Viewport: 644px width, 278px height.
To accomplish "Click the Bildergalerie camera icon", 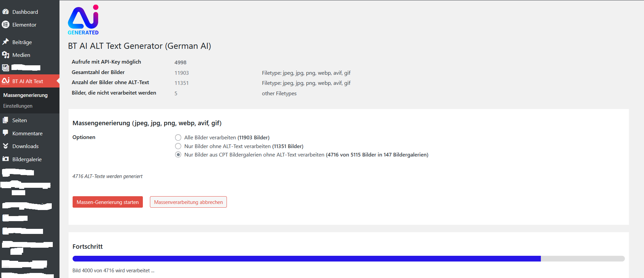I will click(x=5, y=159).
